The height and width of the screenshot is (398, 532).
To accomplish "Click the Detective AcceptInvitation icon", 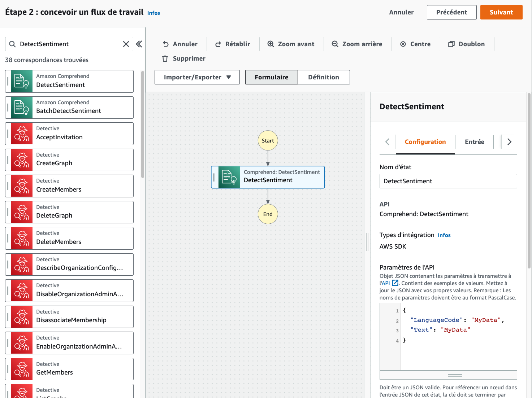I will click(x=22, y=134).
